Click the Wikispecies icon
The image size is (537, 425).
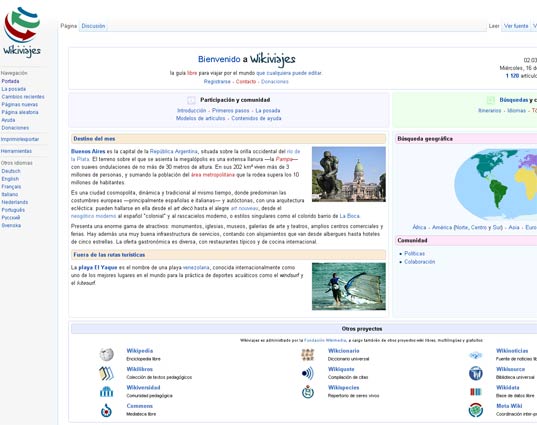pyautogui.click(x=308, y=391)
